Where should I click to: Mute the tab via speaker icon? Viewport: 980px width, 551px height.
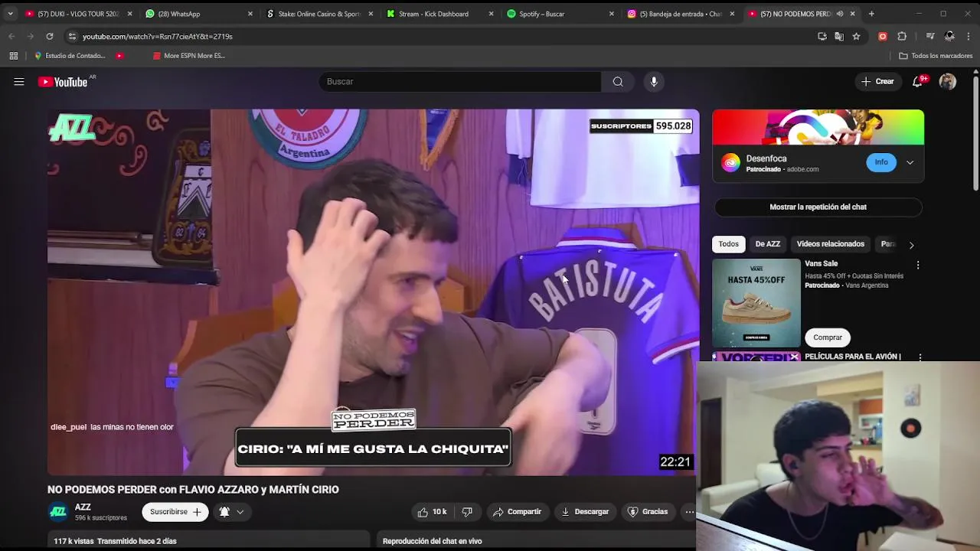[x=840, y=14]
